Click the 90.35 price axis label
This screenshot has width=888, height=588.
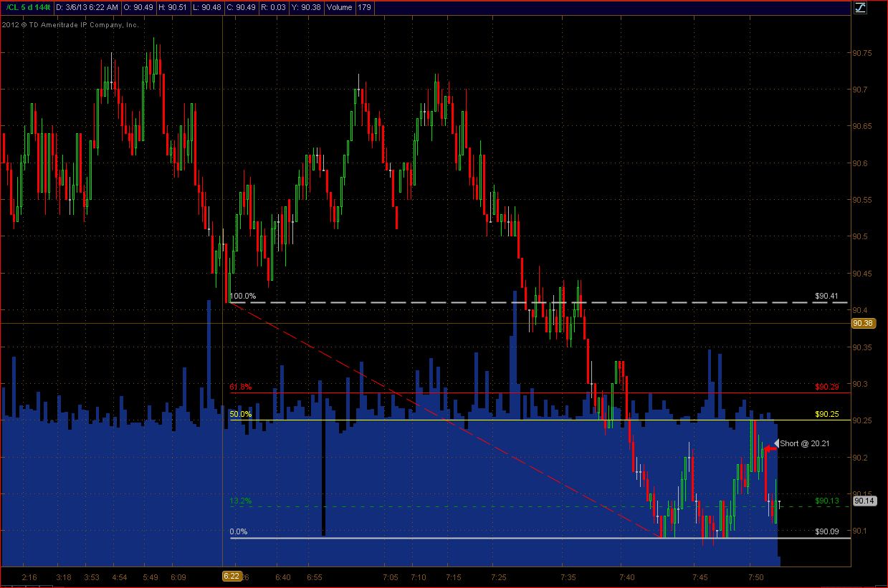click(x=862, y=347)
